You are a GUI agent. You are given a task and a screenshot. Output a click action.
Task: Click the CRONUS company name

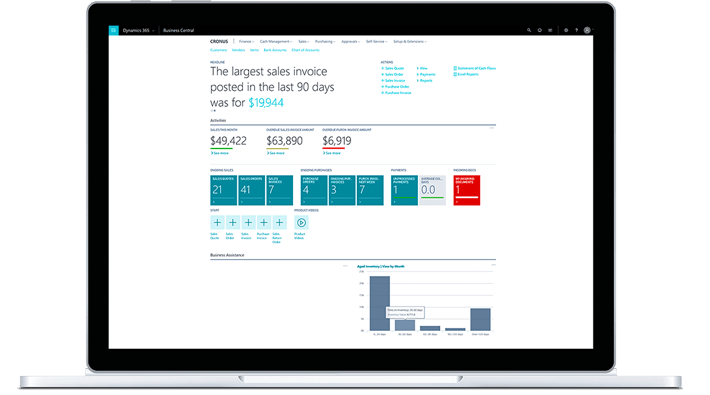pyautogui.click(x=219, y=42)
